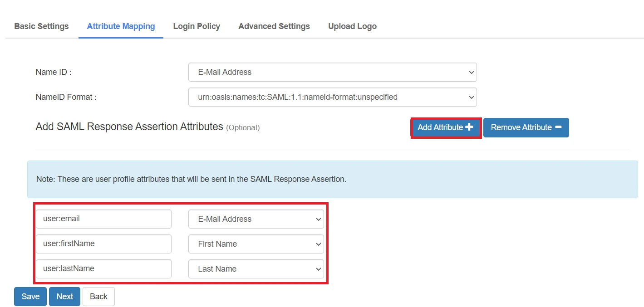Click the Back button

[98, 296]
